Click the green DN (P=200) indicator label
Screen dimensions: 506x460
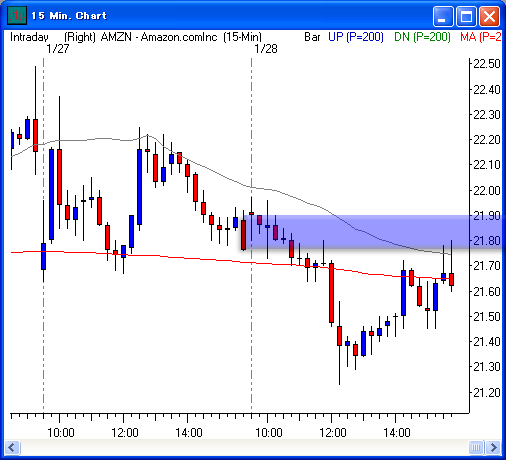[422, 37]
